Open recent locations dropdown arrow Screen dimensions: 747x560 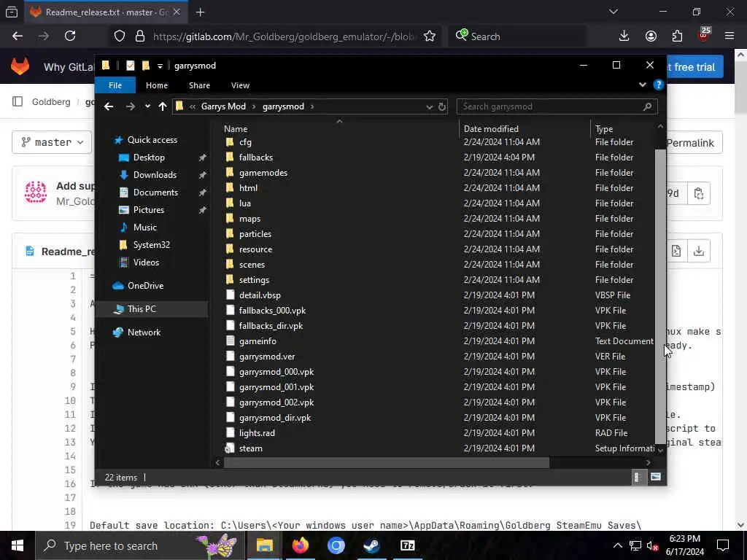pyautogui.click(x=147, y=106)
